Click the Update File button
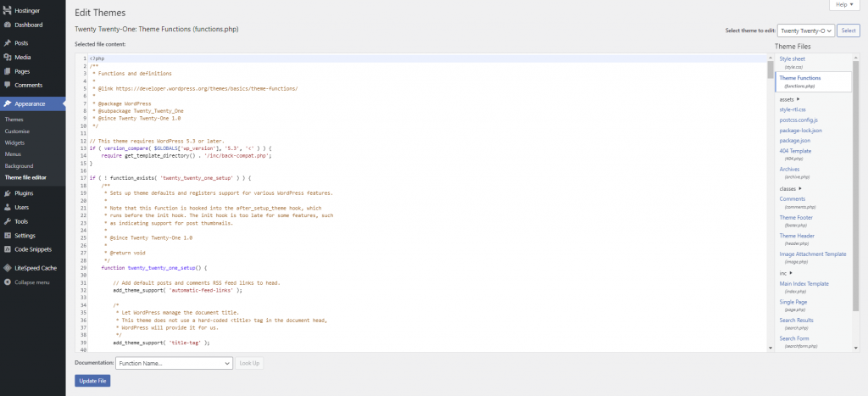Screen dimensions: 868x396 [92, 381]
